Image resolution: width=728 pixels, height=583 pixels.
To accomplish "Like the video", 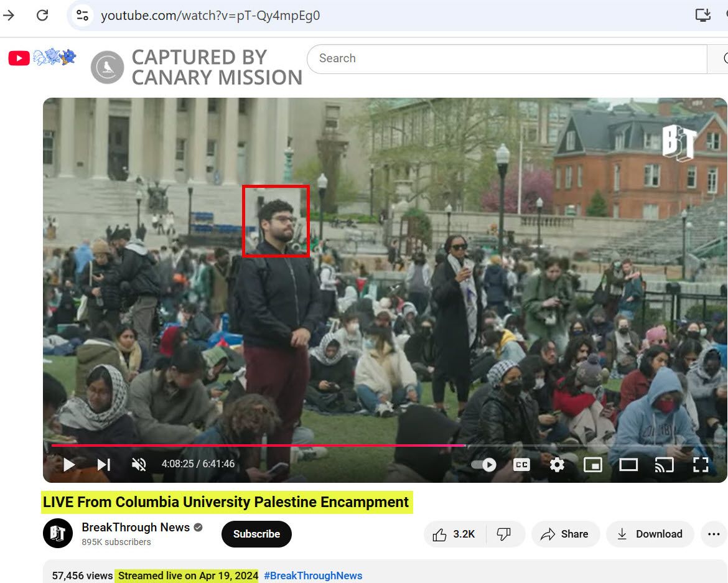I will coord(454,534).
